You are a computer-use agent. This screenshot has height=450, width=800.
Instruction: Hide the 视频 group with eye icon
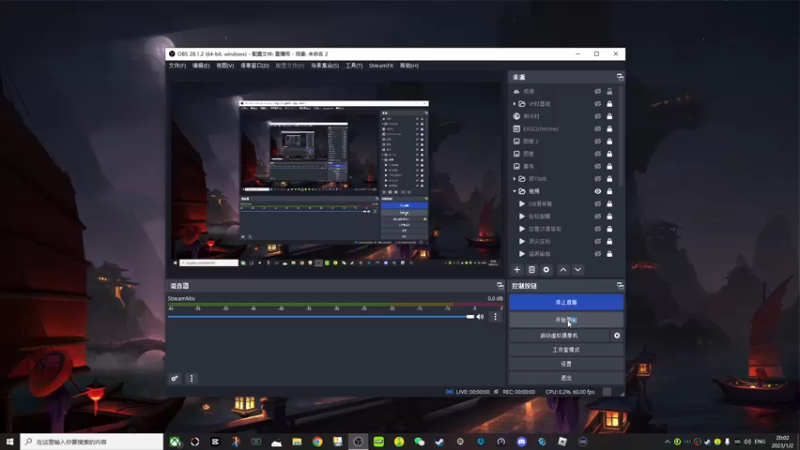click(597, 191)
